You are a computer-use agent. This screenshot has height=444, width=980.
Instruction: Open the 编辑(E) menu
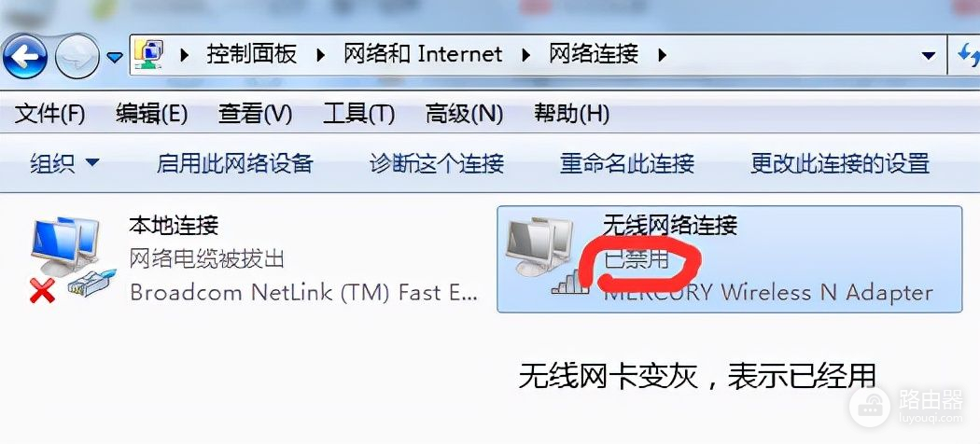(x=152, y=114)
